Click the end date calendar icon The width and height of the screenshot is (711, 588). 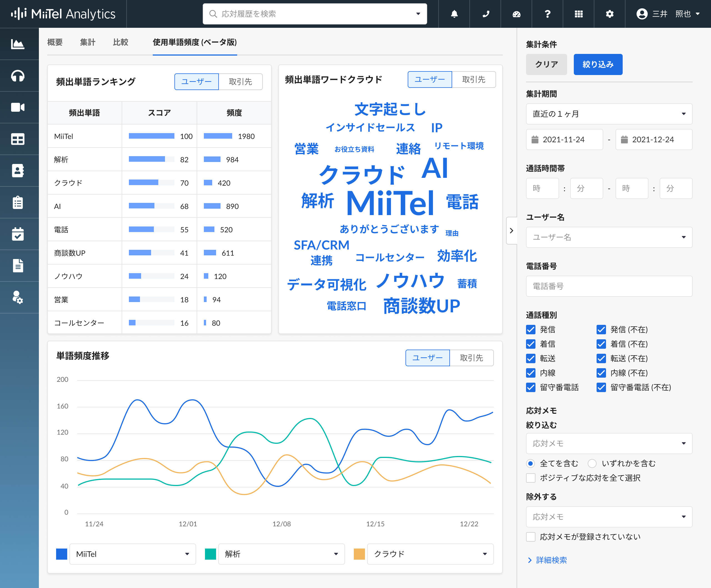coord(624,139)
